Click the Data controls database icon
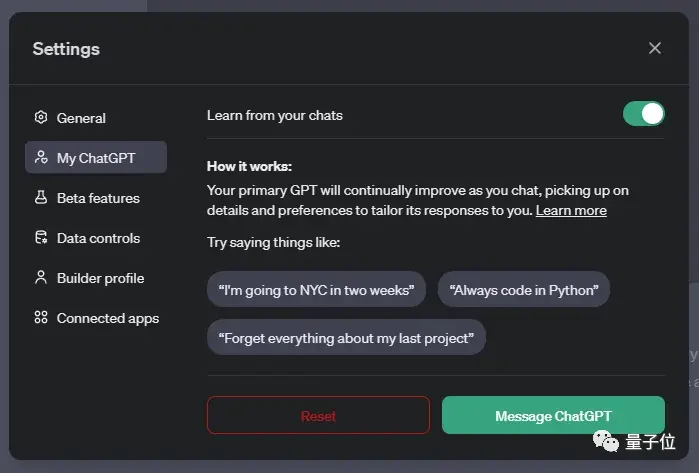This screenshot has height=473, width=699. [x=41, y=237]
